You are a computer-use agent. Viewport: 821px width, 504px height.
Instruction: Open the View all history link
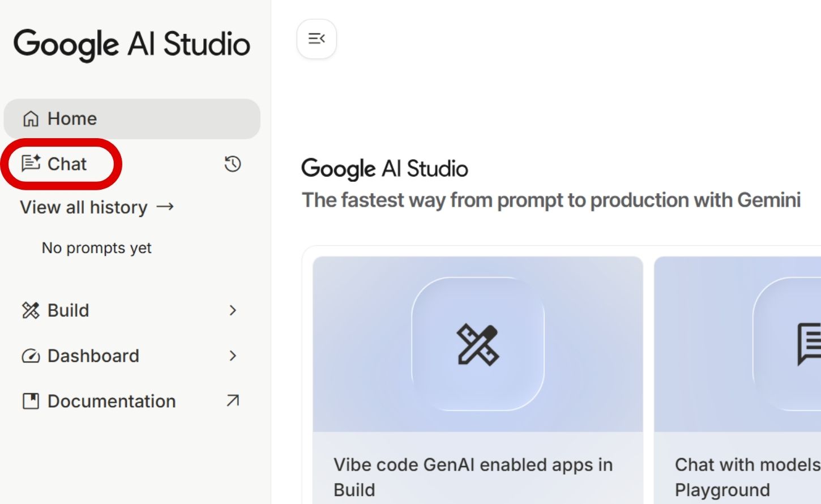[84, 207]
